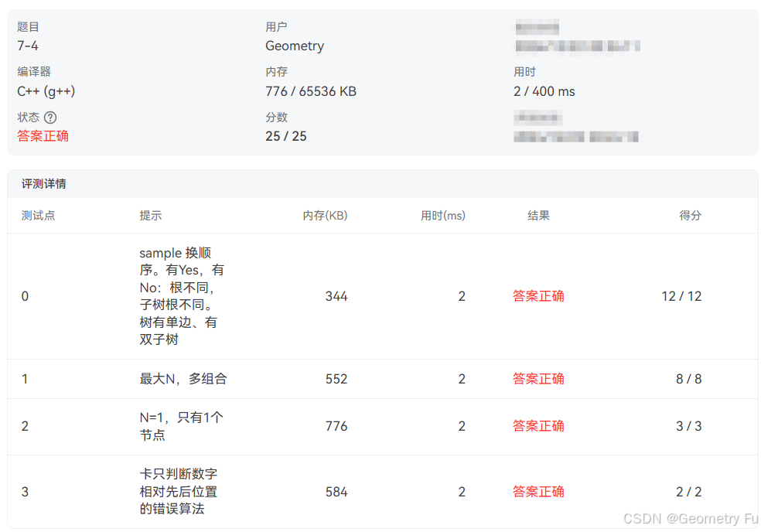Select the 结果 column header

tap(538, 216)
